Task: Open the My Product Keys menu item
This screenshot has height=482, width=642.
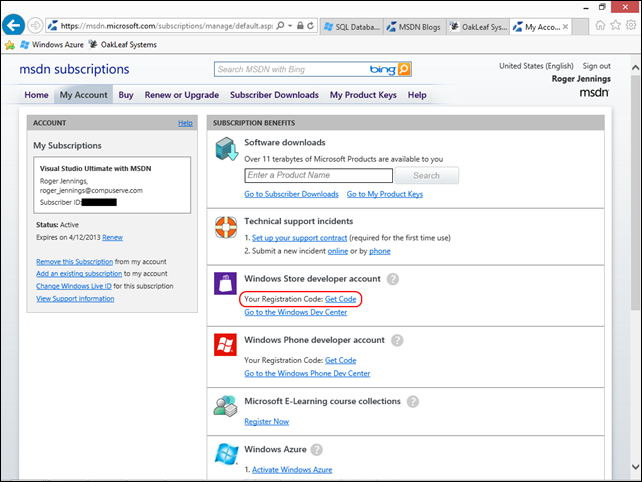Action: (364, 95)
